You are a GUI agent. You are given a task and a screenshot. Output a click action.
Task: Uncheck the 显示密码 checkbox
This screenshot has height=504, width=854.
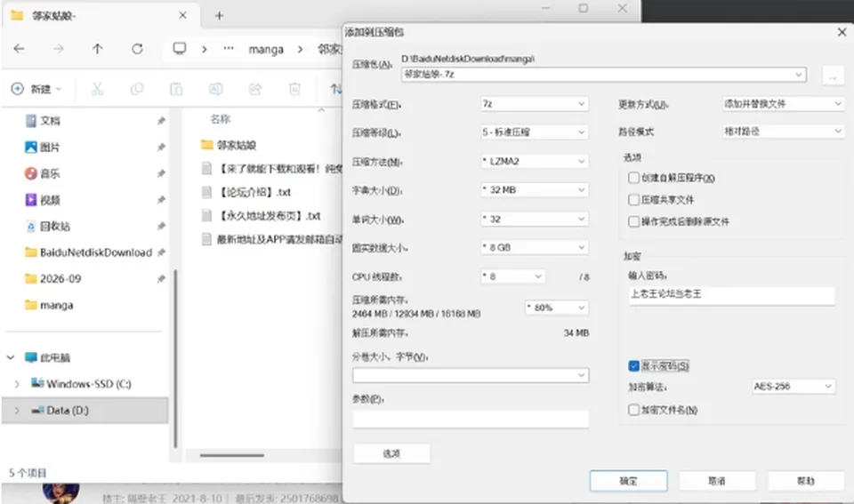(633, 365)
